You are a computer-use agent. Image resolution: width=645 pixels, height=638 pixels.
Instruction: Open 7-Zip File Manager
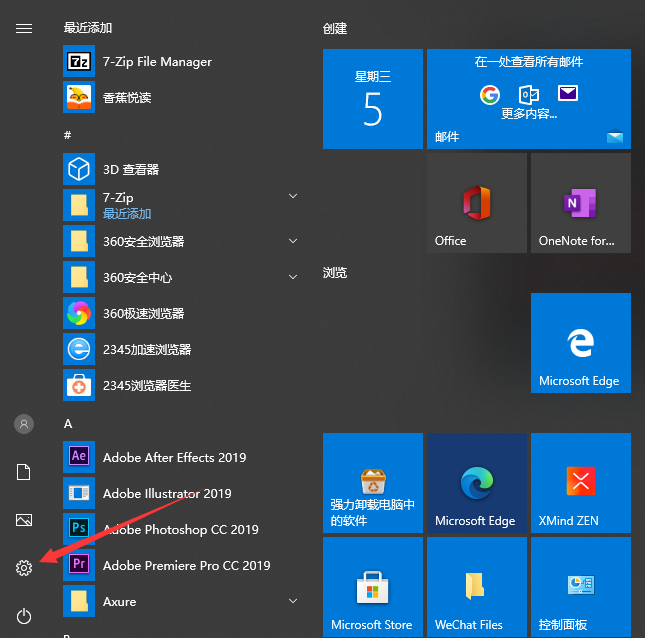tap(157, 61)
